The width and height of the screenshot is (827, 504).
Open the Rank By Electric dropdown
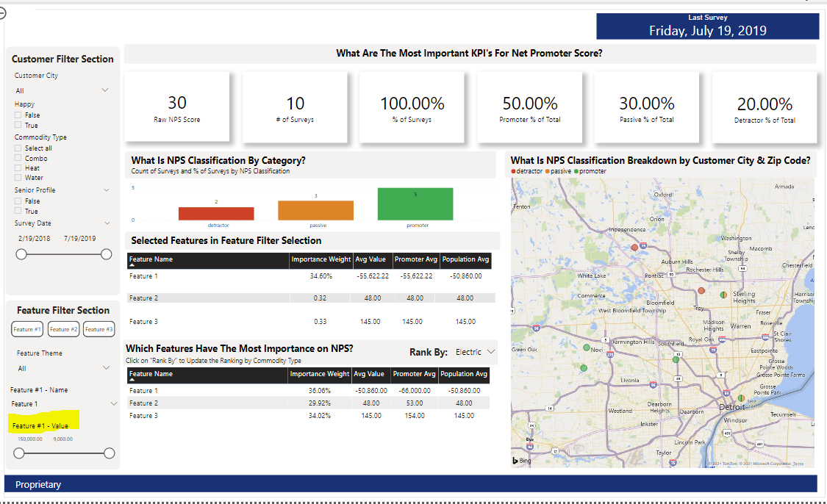point(475,352)
